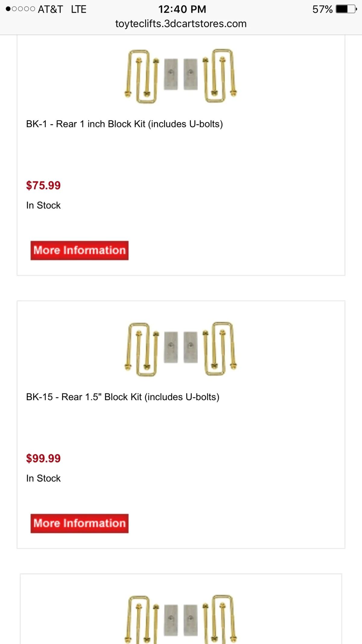Image resolution: width=362 pixels, height=644 pixels.
Task: Open BK-1 More Information button
Action: click(79, 250)
